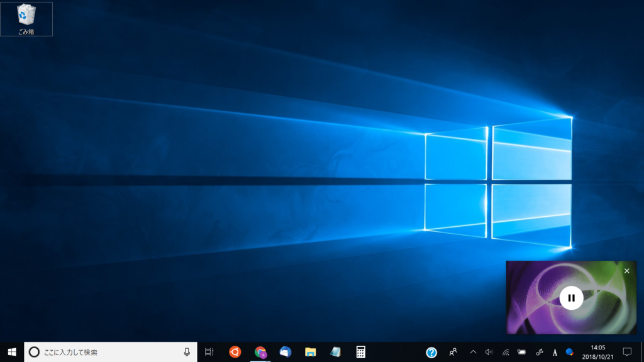The width and height of the screenshot is (644, 362).
Task: Pause the picture-in-picture video
Action: click(x=571, y=298)
